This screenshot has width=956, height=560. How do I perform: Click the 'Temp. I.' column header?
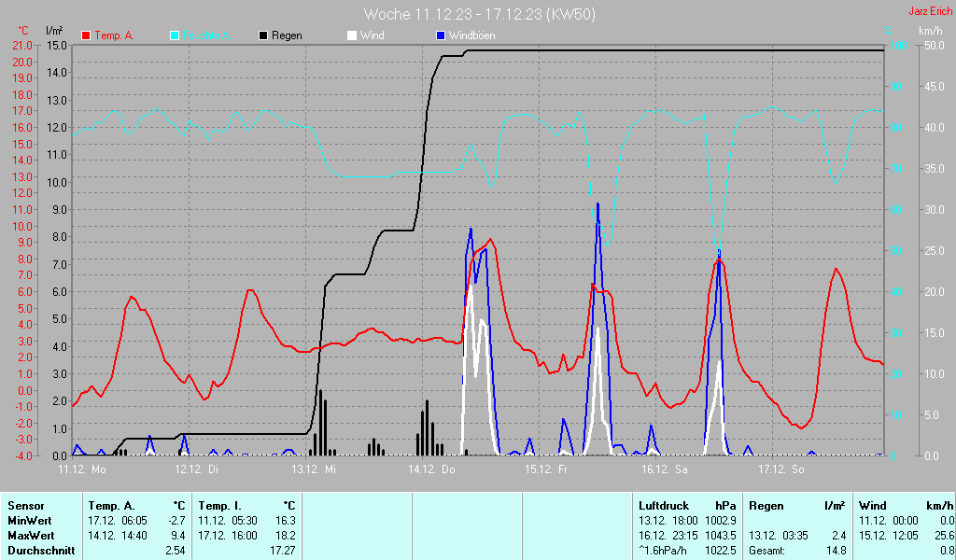(220, 506)
